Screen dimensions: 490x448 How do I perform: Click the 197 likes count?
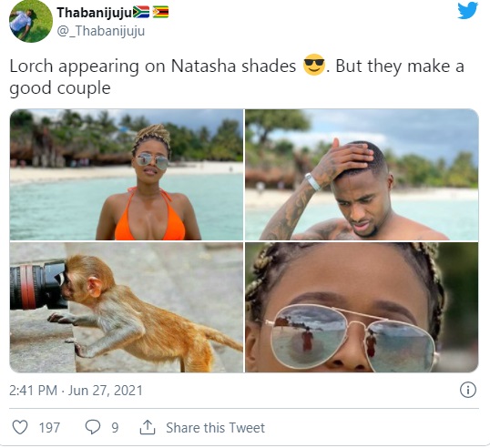pos(49,428)
